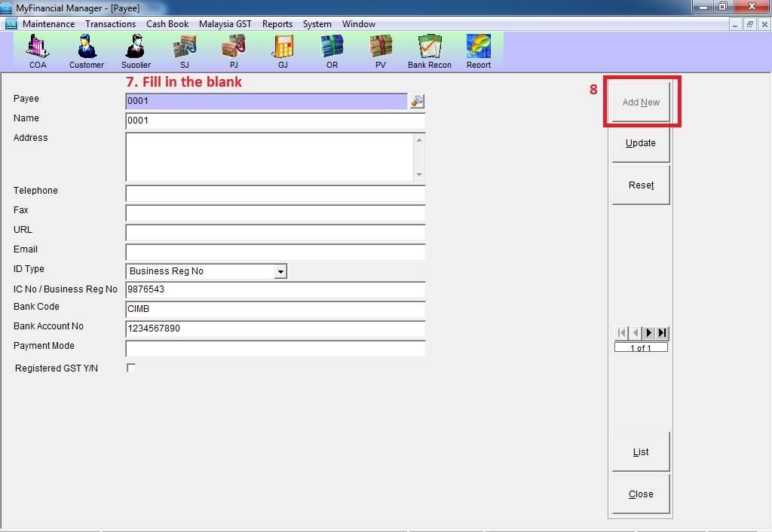Open the COA toolbar icon
This screenshot has height=532, width=772.
(38, 50)
